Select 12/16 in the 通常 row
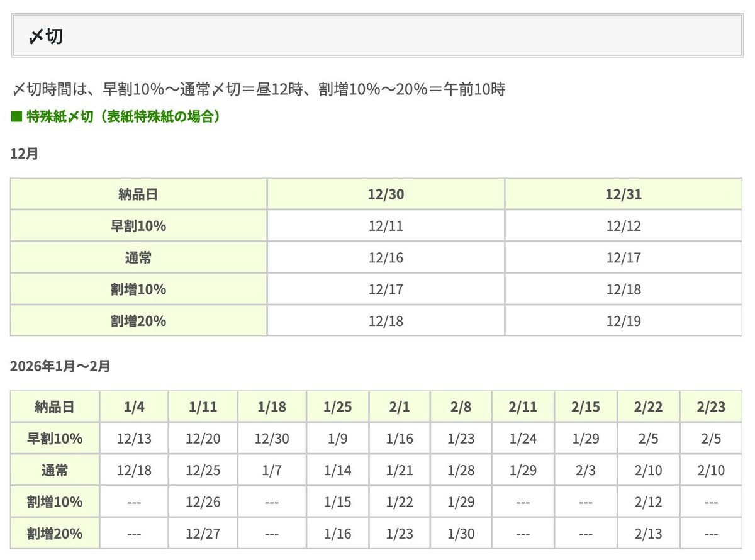This screenshot has width=755, height=560. pyautogui.click(x=386, y=258)
